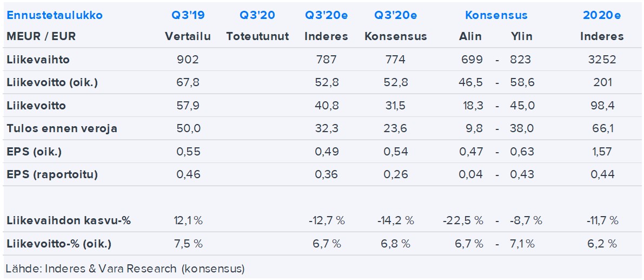Select the EPS (raportoitu) row label
This screenshot has height=280, width=644.
(x=52, y=174)
